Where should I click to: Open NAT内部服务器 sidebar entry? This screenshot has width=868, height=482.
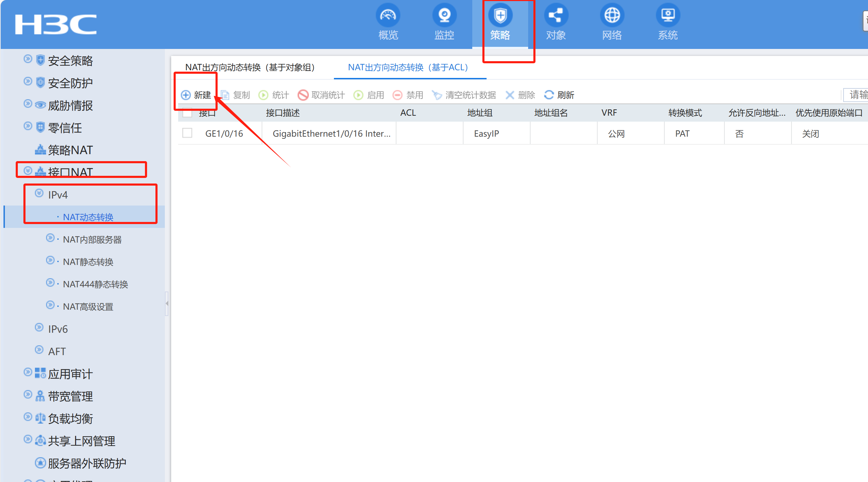click(x=92, y=239)
